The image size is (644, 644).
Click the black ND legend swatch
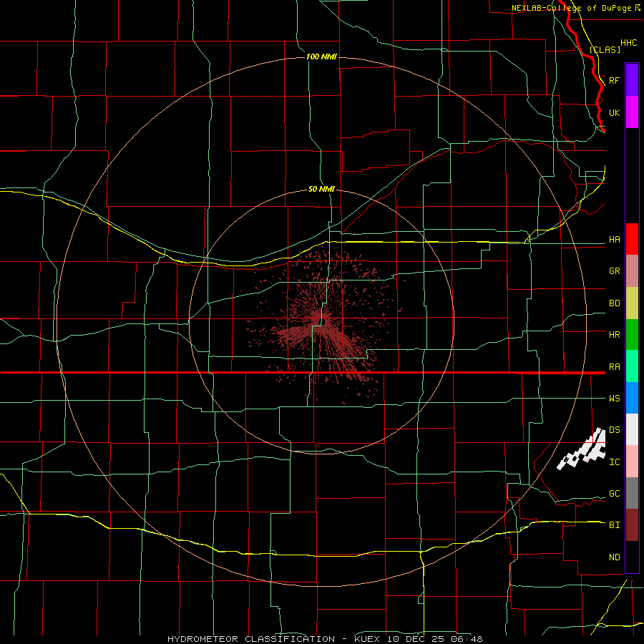[632, 557]
